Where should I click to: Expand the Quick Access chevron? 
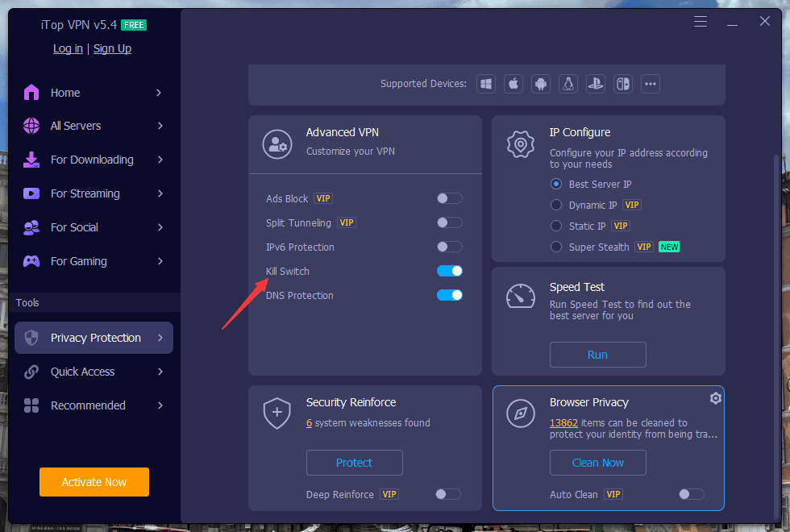[160, 372]
